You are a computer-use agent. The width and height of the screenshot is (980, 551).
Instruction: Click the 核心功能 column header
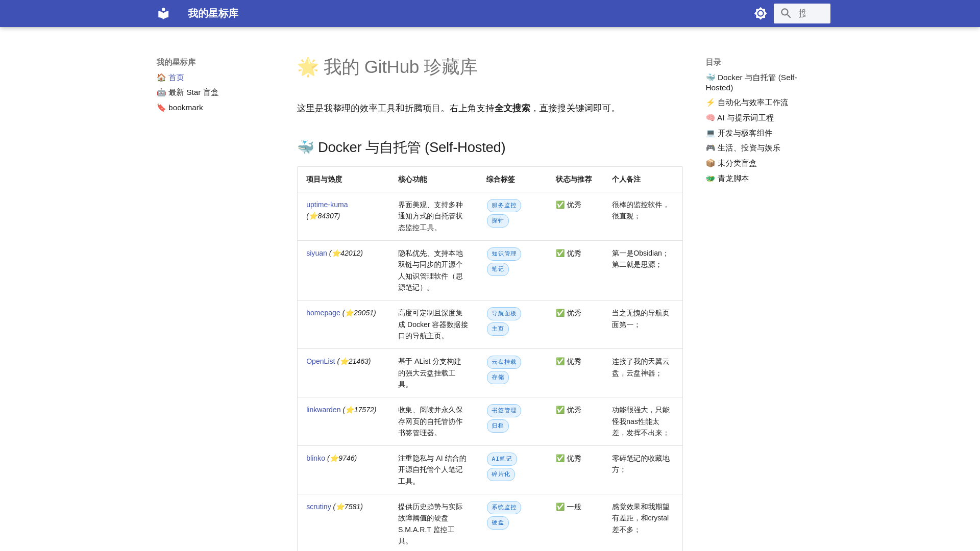[412, 180]
